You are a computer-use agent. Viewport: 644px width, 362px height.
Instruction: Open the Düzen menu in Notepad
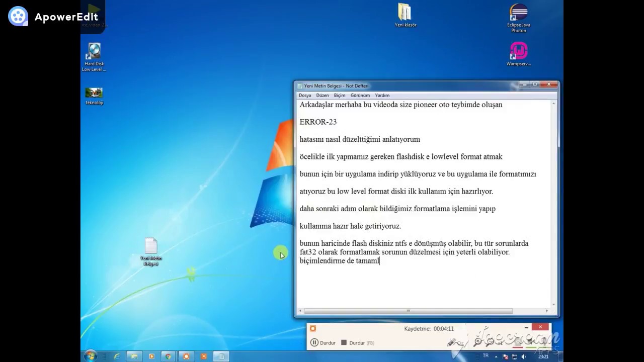tap(323, 95)
